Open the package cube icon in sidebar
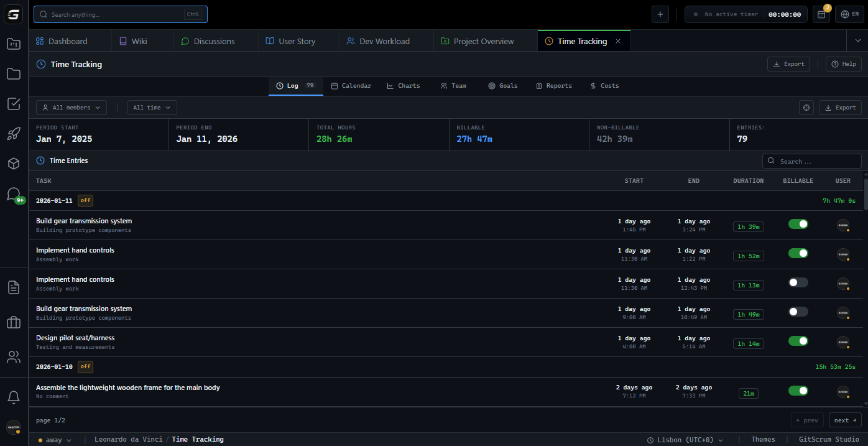 coord(14,164)
